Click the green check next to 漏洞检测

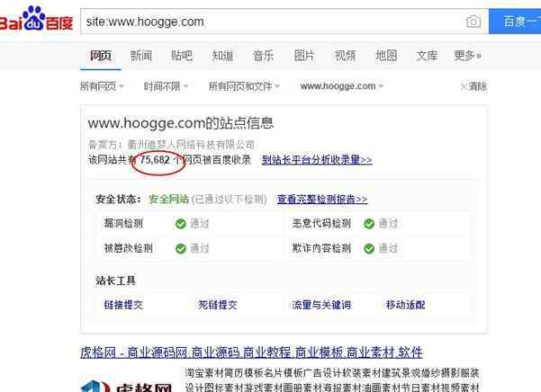pyautogui.click(x=180, y=224)
